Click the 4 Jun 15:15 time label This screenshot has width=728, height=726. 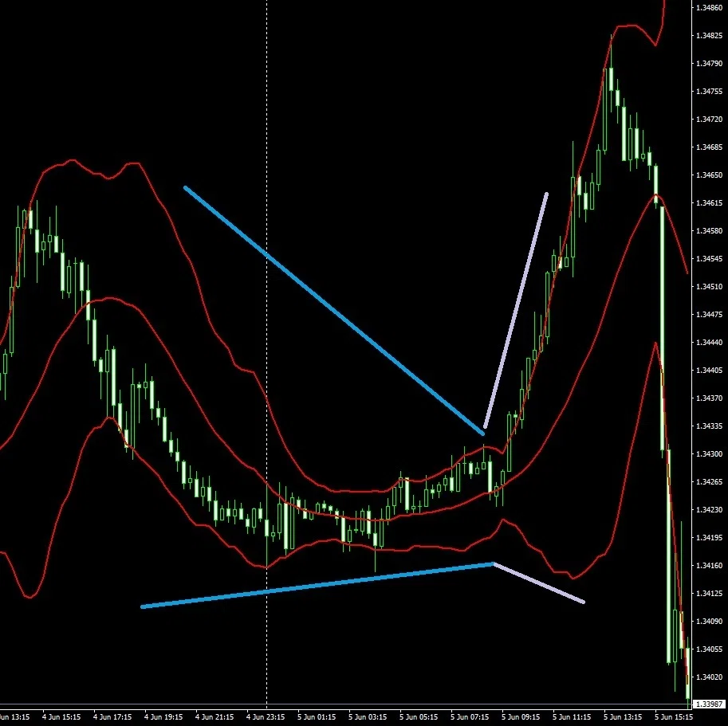[61, 716]
